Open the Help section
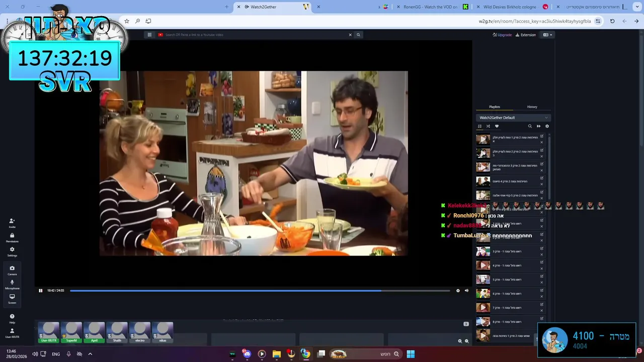The height and width of the screenshot is (362, 644). pos(12,318)
